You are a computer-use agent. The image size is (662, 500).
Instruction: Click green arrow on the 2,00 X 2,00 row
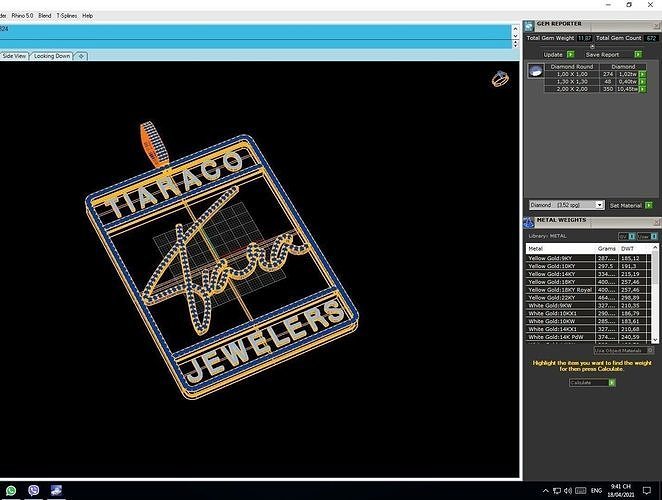pos(642,89)
